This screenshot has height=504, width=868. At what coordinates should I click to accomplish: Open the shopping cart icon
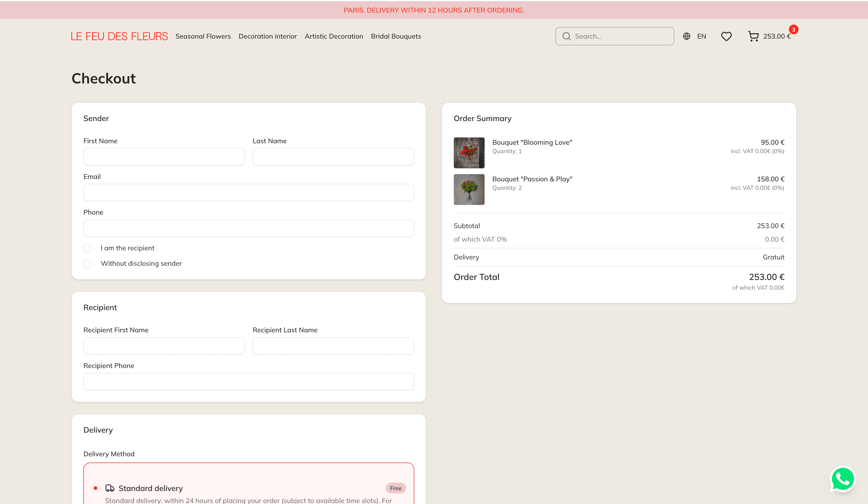click(x=753, y=36)
